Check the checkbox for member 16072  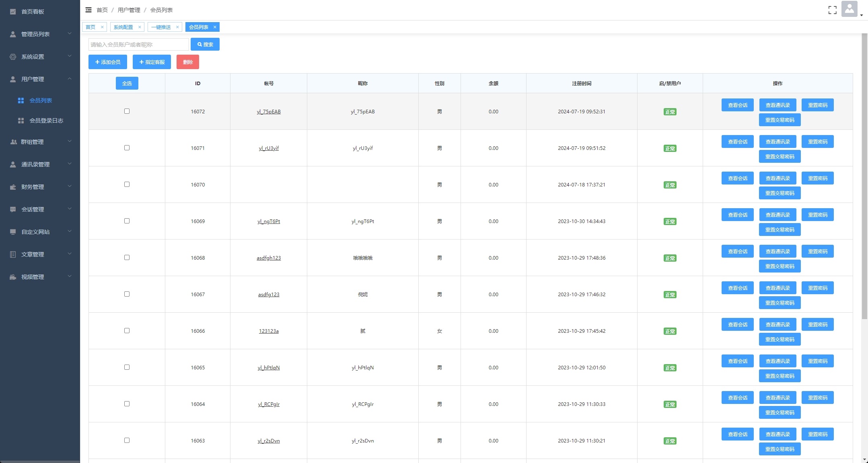pos(127,111)
